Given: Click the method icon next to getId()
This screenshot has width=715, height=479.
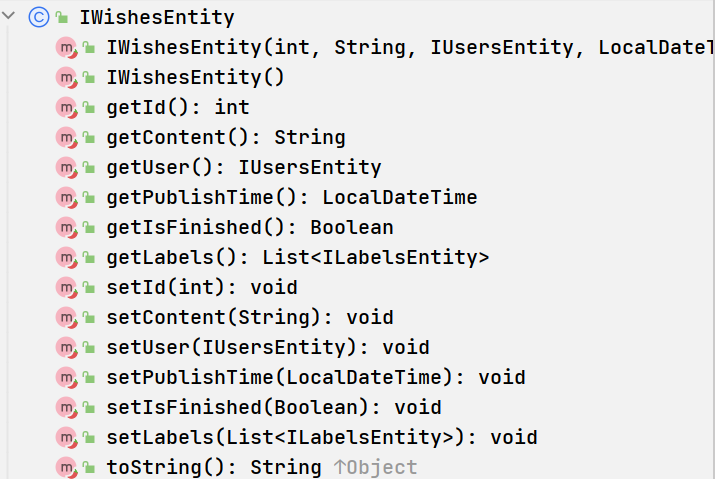Looking at the screenshot, I should pyautogui.click(x=67, y=108).
